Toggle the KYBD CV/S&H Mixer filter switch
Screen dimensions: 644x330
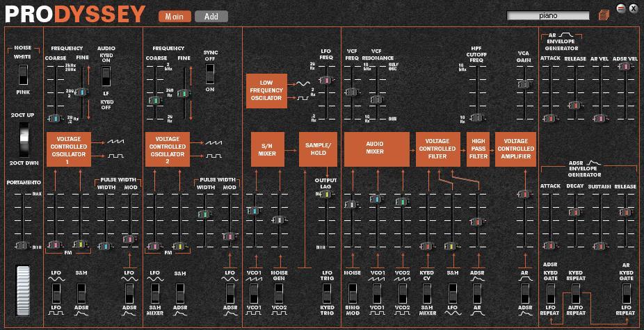click(x=427, y=293)
